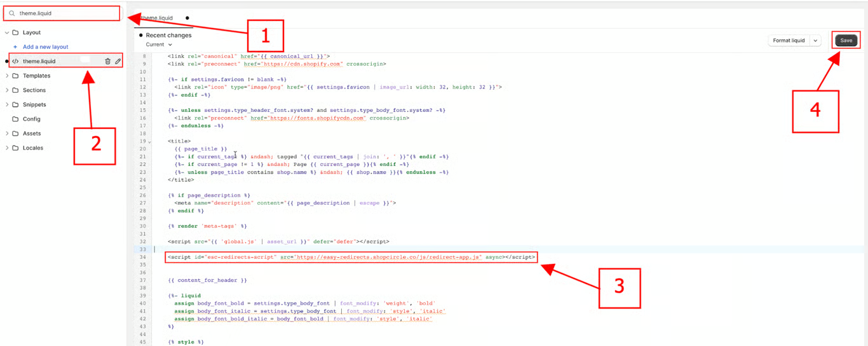
Task: Click the Recent changes heading
Action: click(168, 36)
